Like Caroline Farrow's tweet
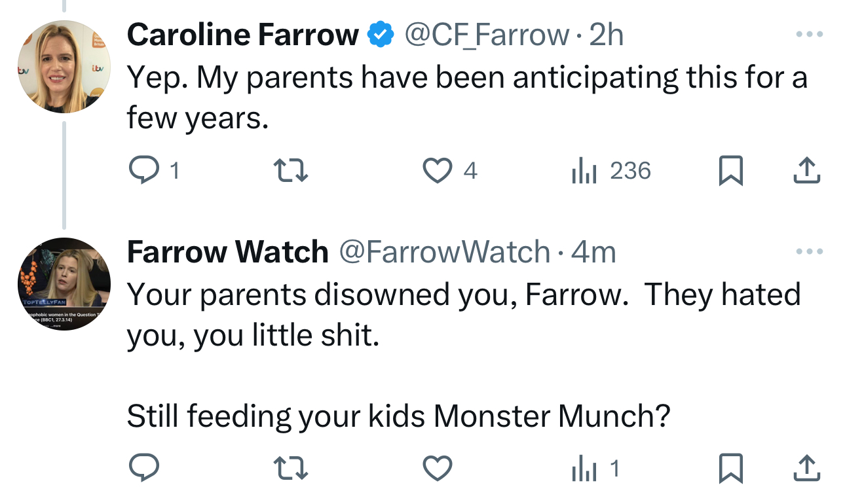Image resolution: width=845 pixels, height=504 pixels. [437, 171]
